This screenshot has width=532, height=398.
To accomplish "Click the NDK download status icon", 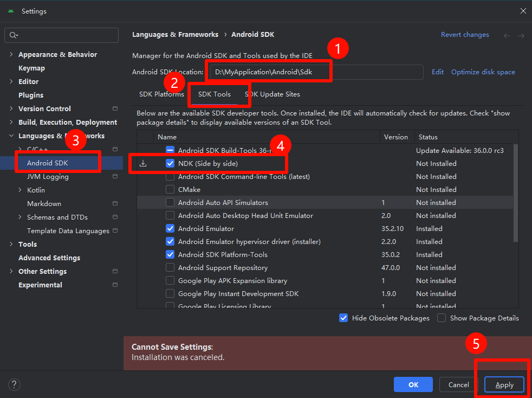I will coord(143,164).
